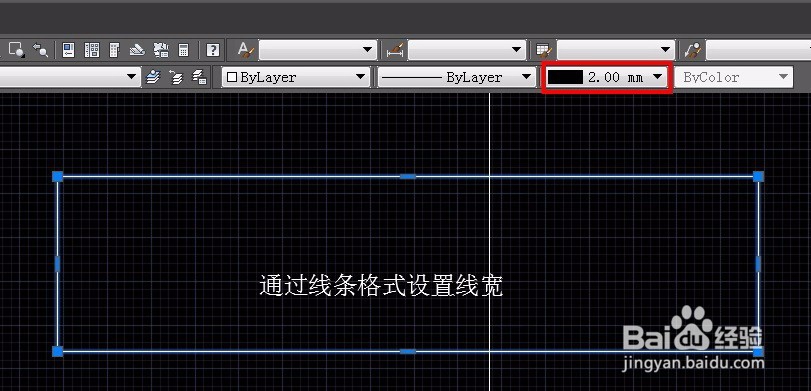Open the Sheet Set Manager icon

coord(137,50)
